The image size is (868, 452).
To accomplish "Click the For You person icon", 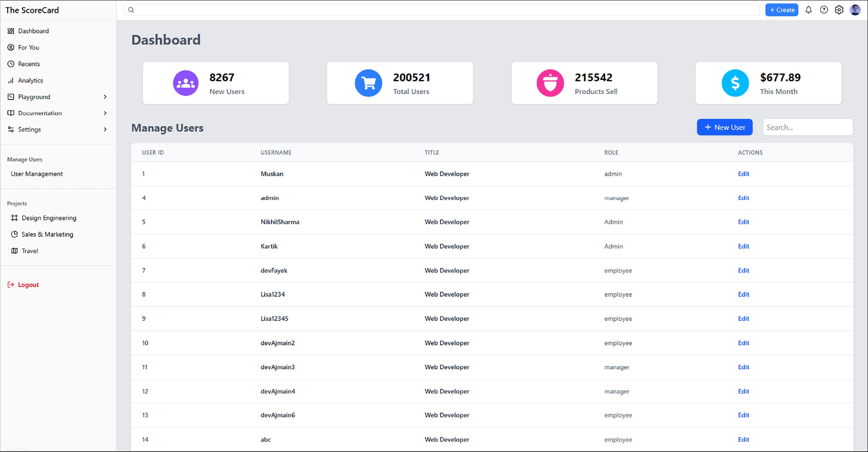I will pos(11,47).
